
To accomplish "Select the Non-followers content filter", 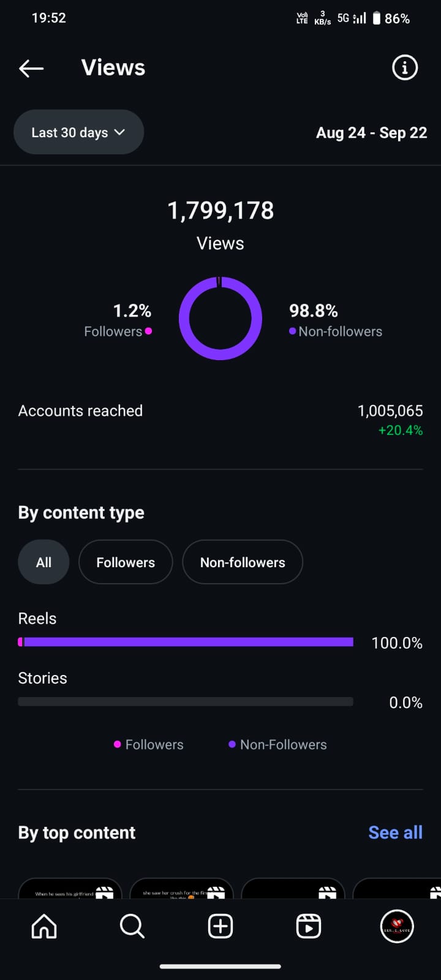I will pos(243,562).
